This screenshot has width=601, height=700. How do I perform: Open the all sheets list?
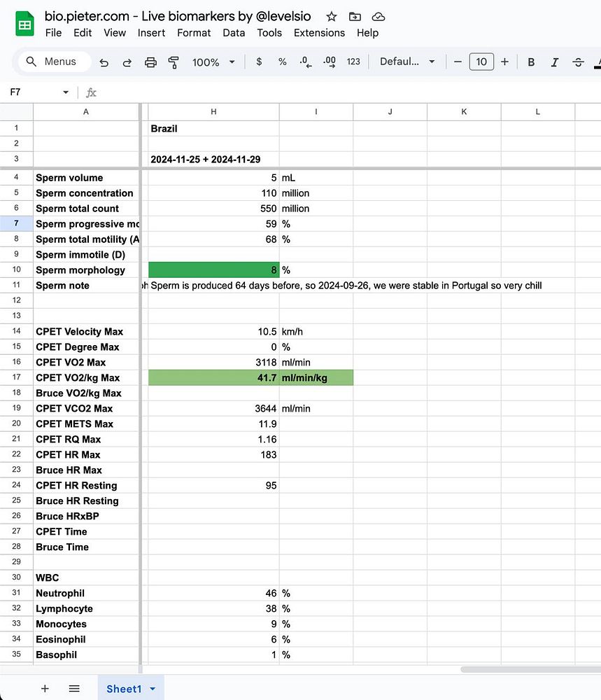(74, 688)
